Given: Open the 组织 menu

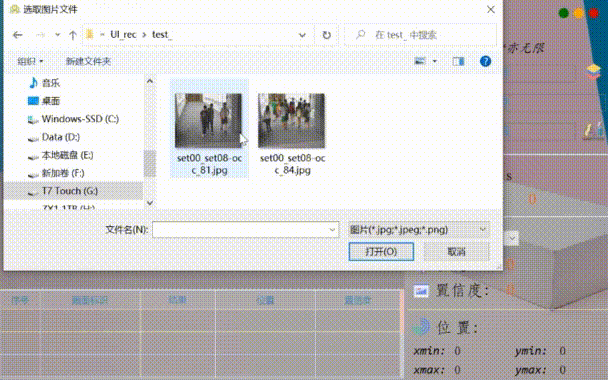Looking at the screenshot, I should click(x=30, y=61).
